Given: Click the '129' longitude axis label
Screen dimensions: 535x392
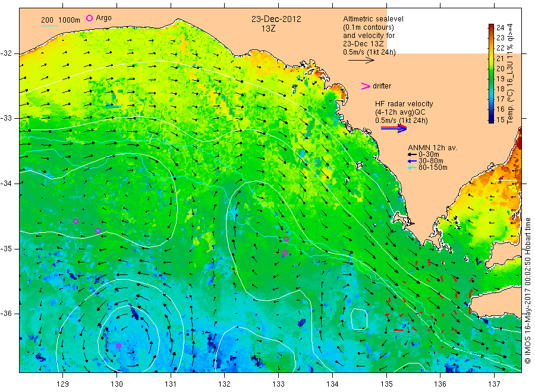Looking at the screenshot, I should coord(63,384).
